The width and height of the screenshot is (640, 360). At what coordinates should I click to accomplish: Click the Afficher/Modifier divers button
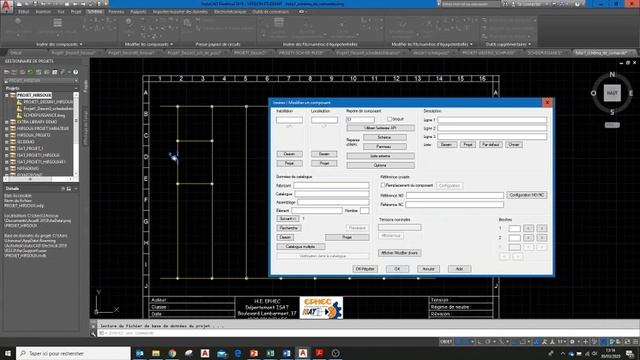[399, 253]
